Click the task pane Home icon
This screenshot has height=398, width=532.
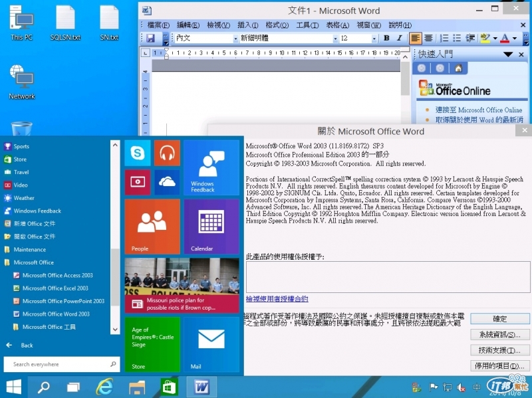pyautogui.click(x=458, y=68)
